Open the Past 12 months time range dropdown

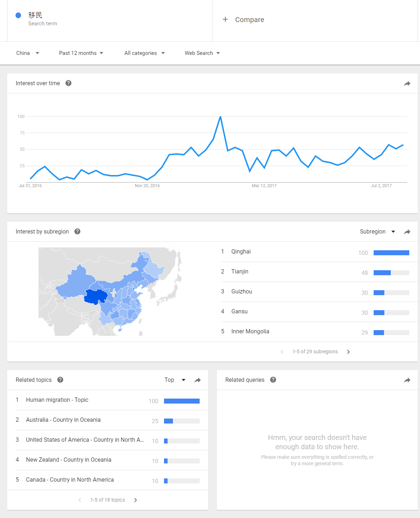[81, 53]
